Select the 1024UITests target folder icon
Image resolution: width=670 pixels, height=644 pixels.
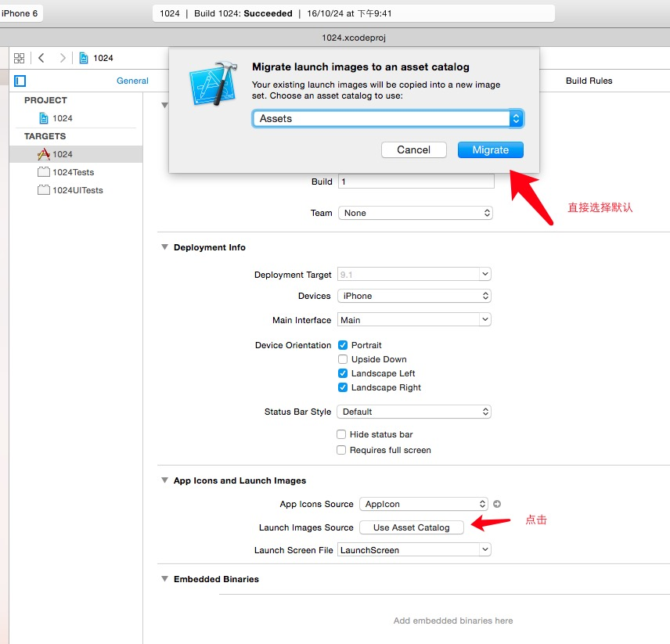[x=44, y=190]
